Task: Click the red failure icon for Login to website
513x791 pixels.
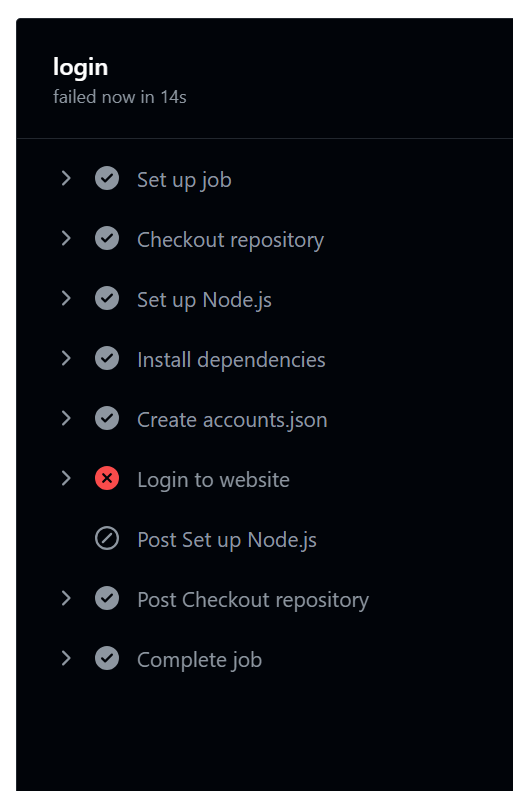Action: pyautogui.click(x=107, y=479)
